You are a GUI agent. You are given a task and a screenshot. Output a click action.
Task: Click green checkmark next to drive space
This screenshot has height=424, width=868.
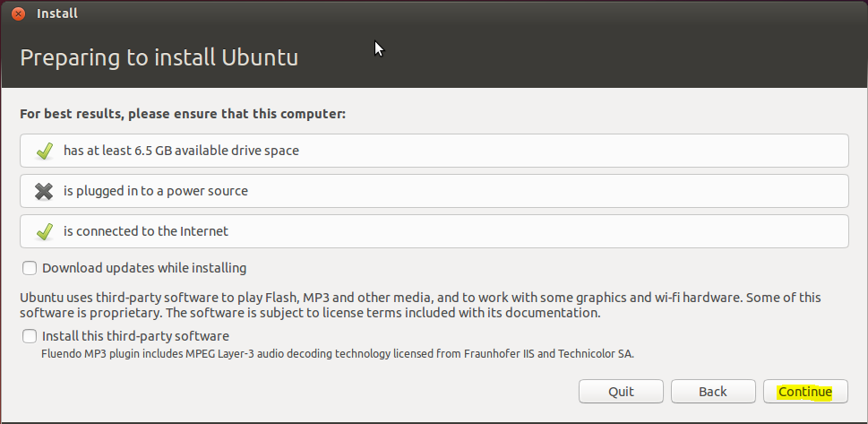click(44, 151)
